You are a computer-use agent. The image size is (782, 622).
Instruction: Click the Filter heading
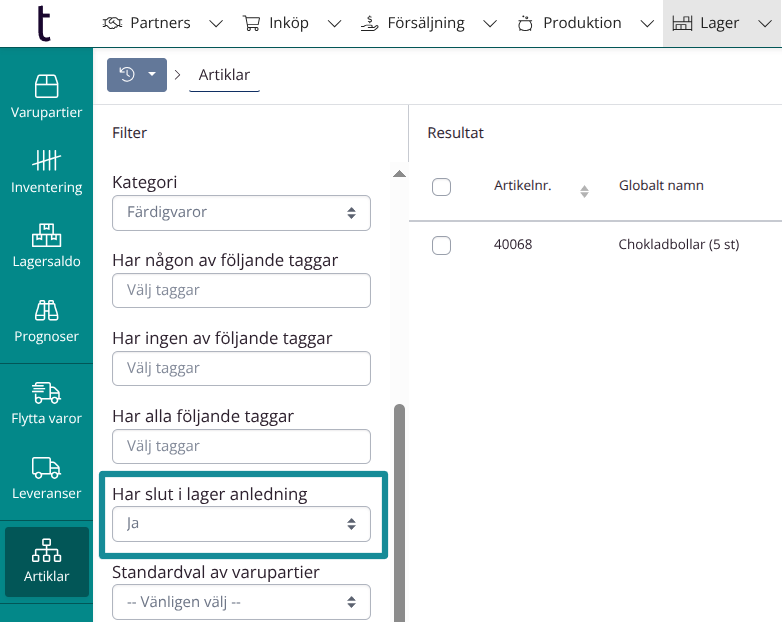pyautogui.click(x=130, y=133)
